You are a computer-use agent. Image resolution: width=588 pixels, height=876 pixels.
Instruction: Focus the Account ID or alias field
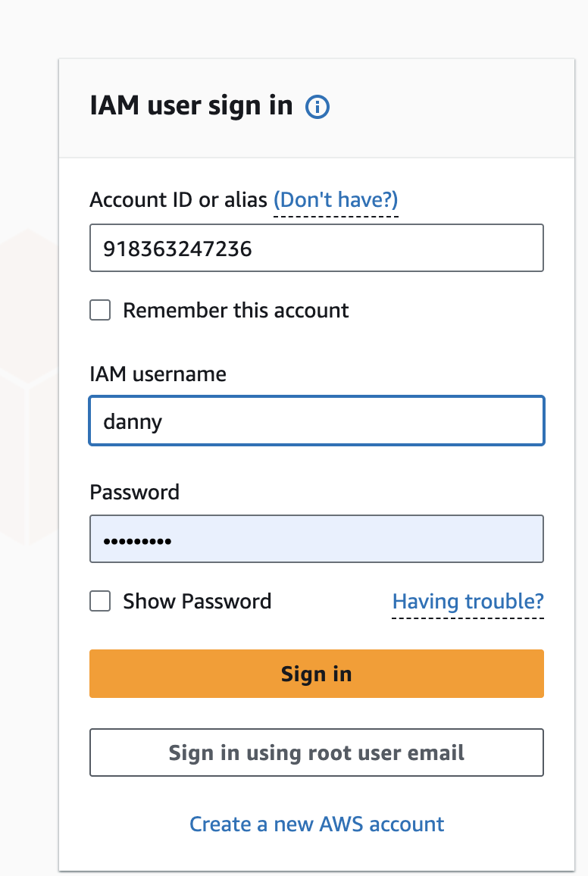tap(317, 248)
